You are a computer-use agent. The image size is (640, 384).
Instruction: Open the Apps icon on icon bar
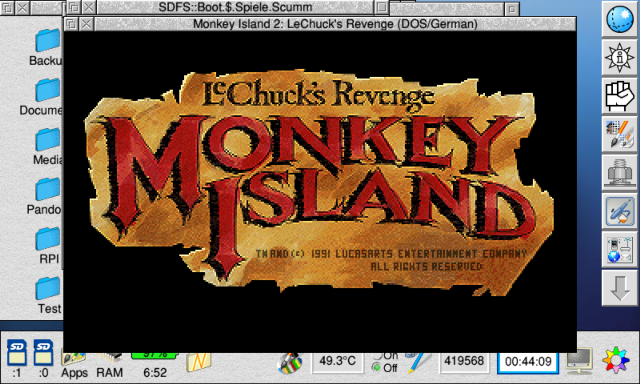74,365
